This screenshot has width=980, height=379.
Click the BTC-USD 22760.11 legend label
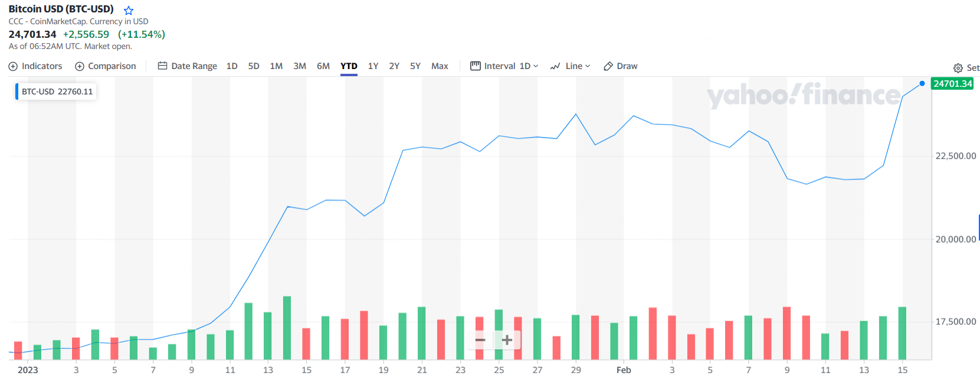coord(57,92)
